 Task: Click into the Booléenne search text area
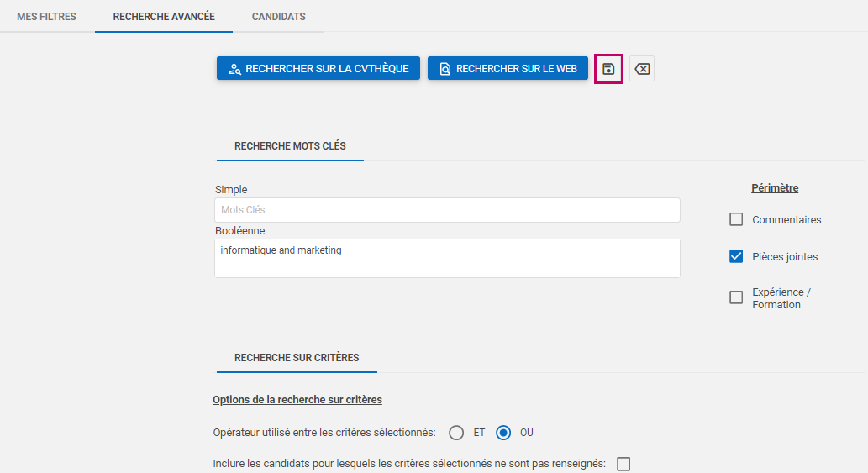coord(447,259)
